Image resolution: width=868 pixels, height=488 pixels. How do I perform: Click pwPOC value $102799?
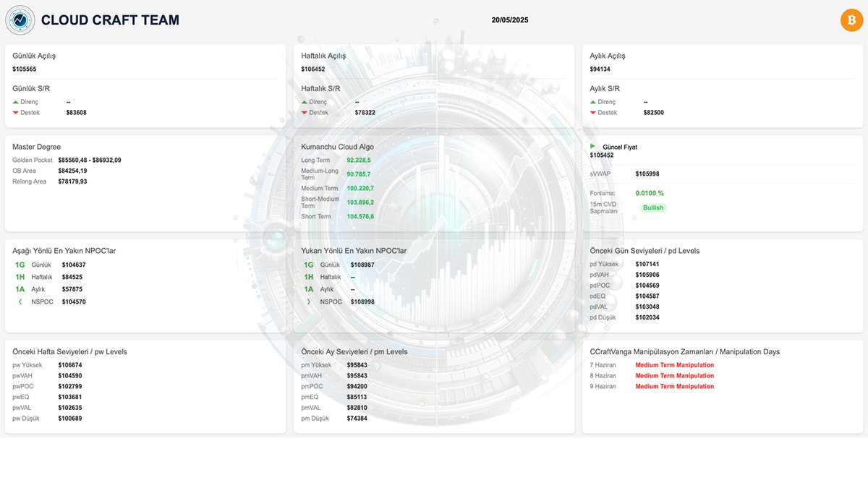click(70, 386)
